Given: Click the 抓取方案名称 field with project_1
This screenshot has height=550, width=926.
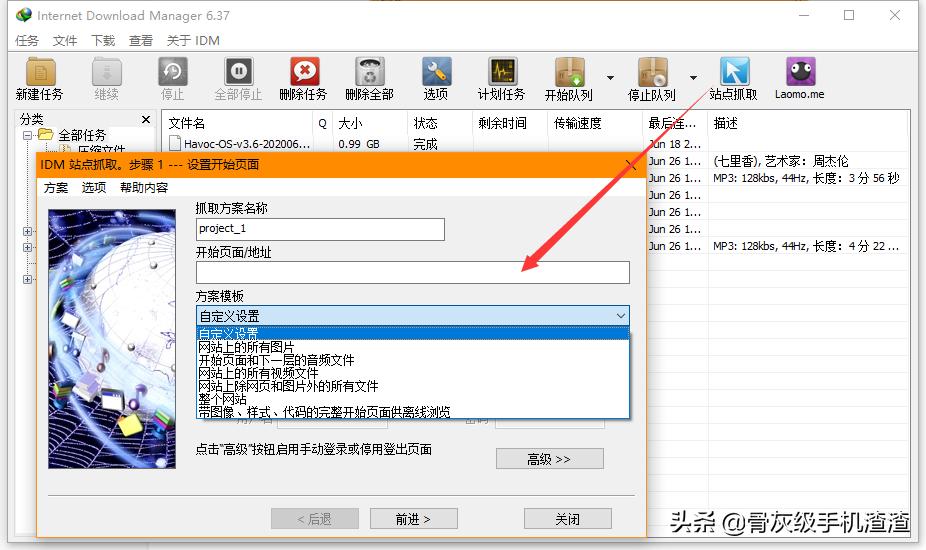Looking at the screenshot, I should click(x=320, y=229).
